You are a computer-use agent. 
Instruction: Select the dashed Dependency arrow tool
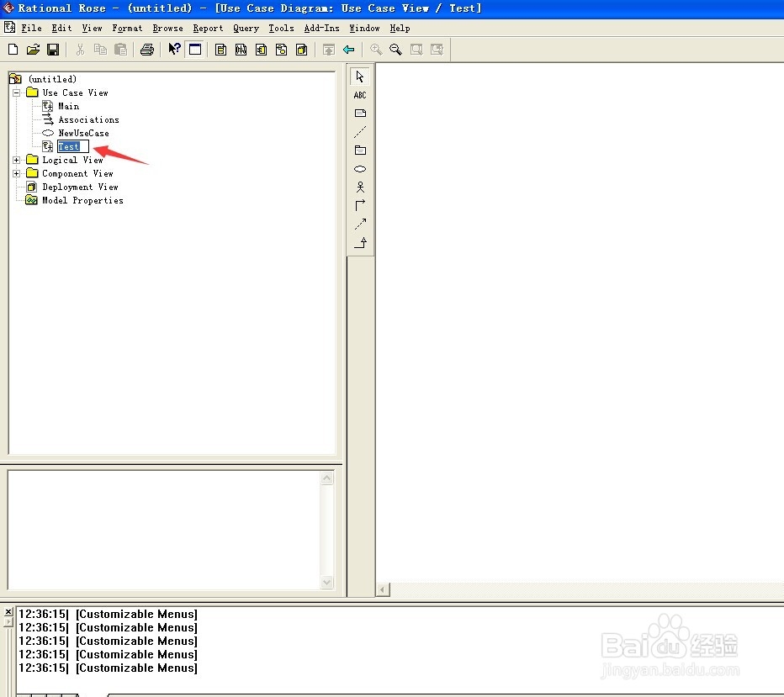360,224
